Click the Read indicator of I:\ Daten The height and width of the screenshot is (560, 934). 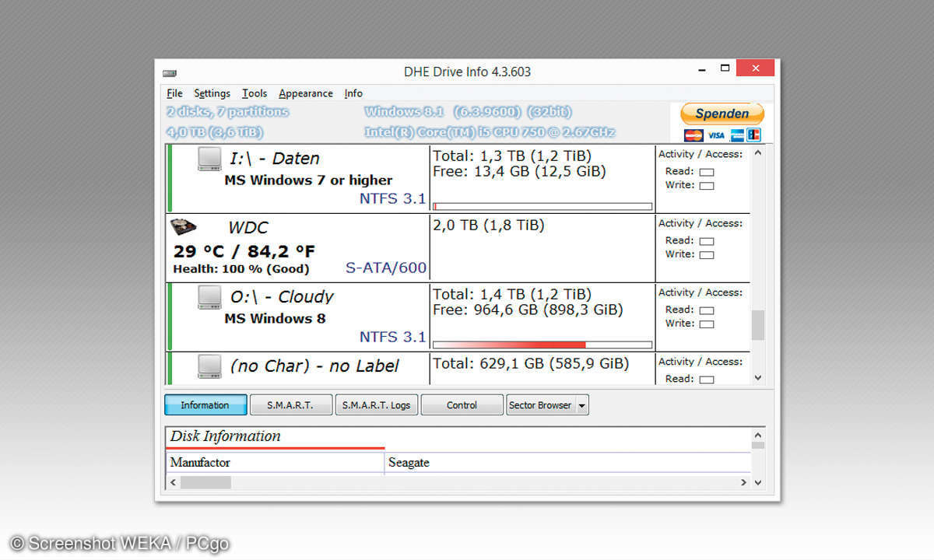click(707, 173)
